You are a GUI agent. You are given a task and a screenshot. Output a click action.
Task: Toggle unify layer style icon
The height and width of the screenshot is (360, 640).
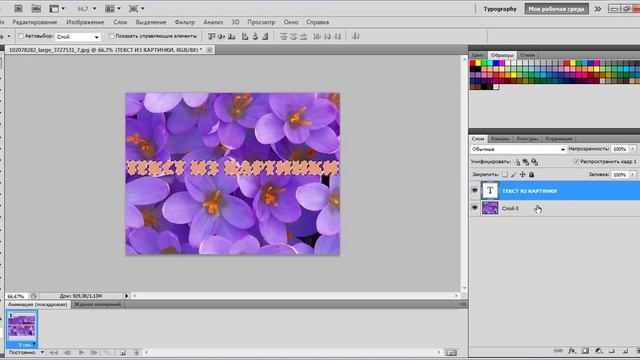[534, 162]
